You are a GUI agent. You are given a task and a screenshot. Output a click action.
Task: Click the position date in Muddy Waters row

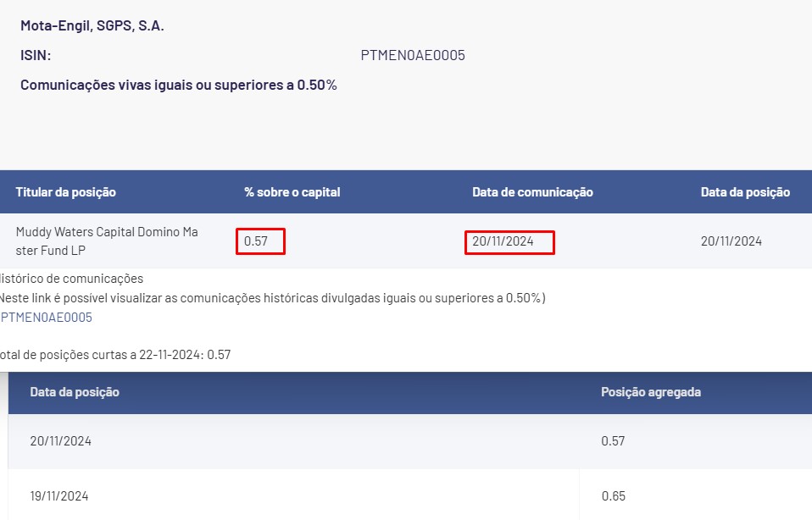point(731,241)
